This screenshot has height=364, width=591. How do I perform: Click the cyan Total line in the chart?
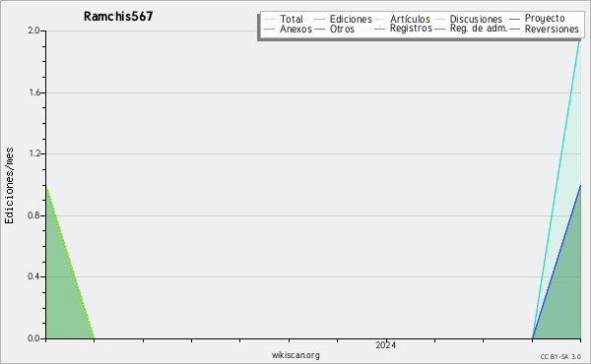(557, 184)
